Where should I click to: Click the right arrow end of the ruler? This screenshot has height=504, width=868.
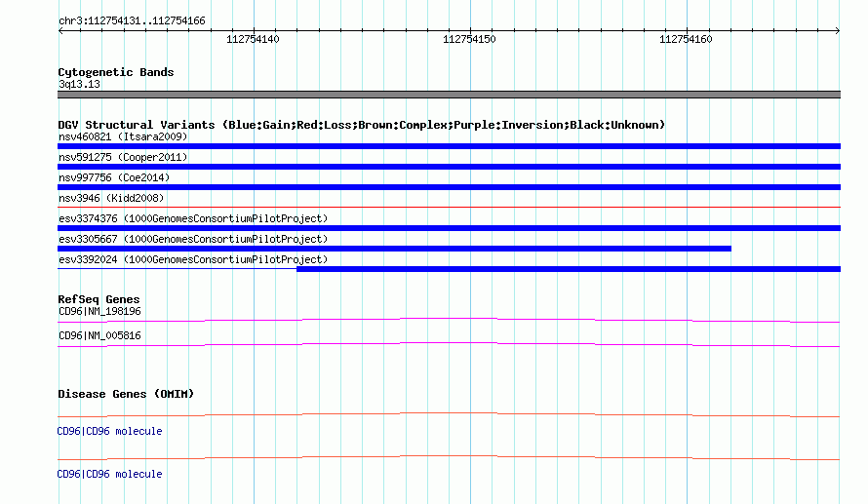[838, 30]
